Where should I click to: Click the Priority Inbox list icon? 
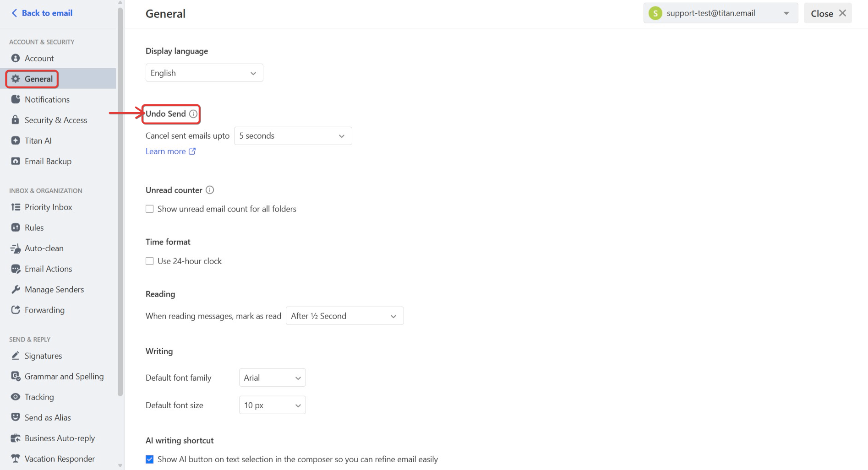[16, 207]
